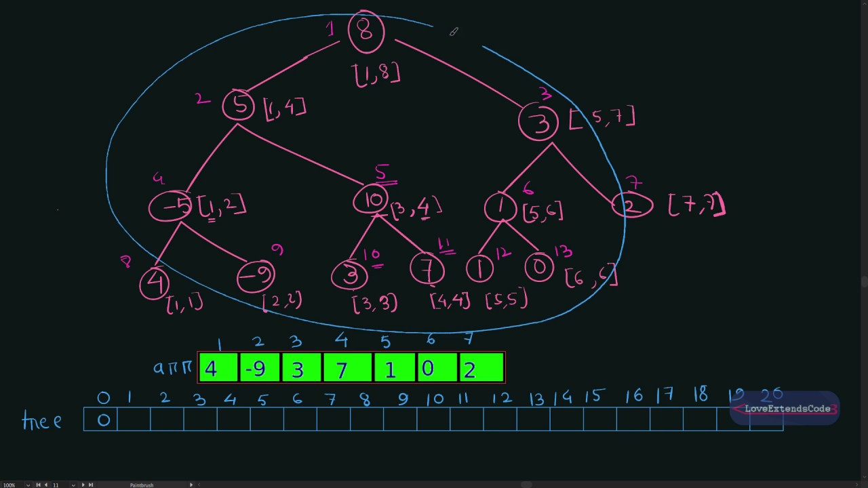Click the 100% zoom level field

pyautogui.click(x=12, y=485)
